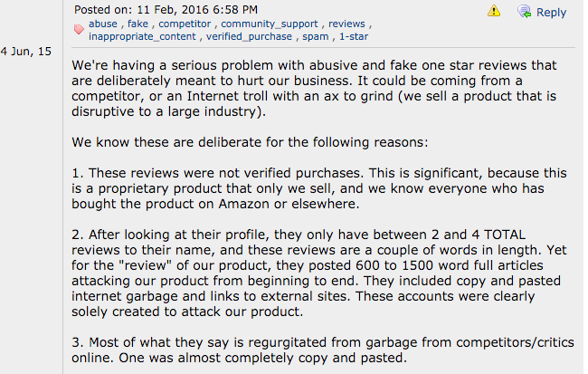588x374 pixels.
Task: Go to 'inappropriate_content' tagged posts
Action: coord(142,36)
